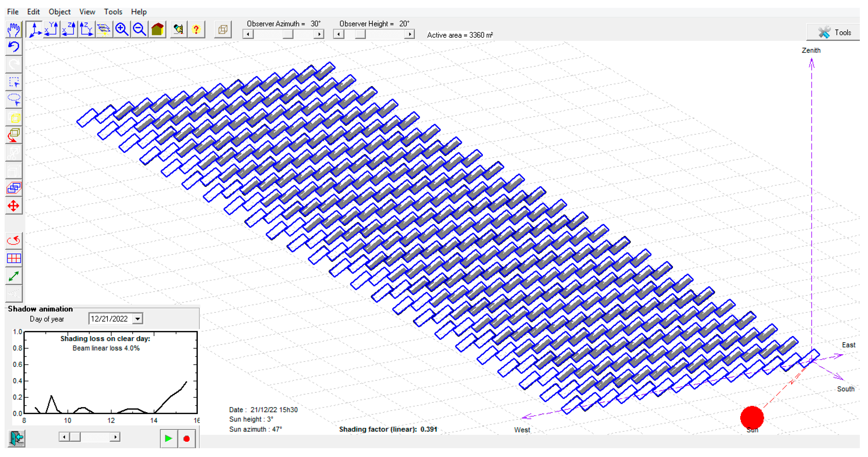This screenshot has height=457, width=868.
Task: Open the Edit menu
Action: coord(33,12)
